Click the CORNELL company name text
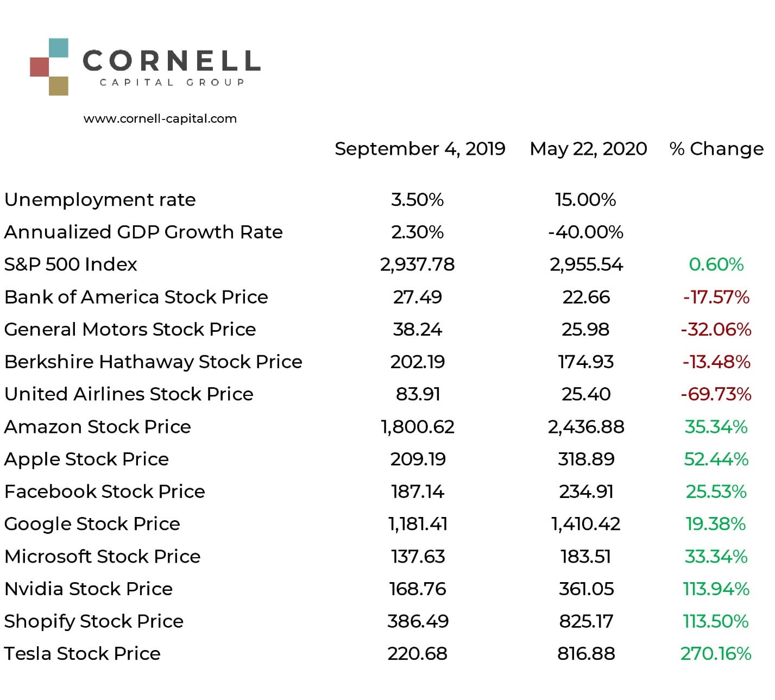775x700 pixels. click(172, 60)
